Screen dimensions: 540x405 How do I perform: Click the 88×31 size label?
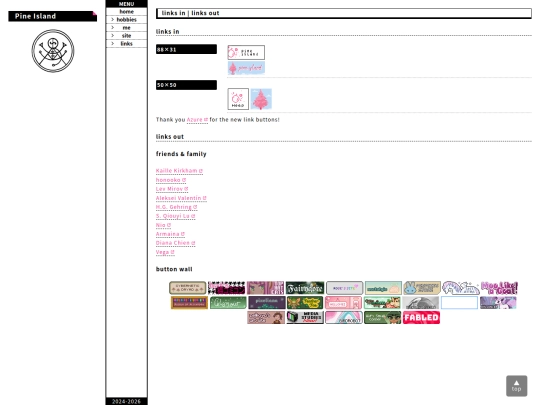point(186,49)
